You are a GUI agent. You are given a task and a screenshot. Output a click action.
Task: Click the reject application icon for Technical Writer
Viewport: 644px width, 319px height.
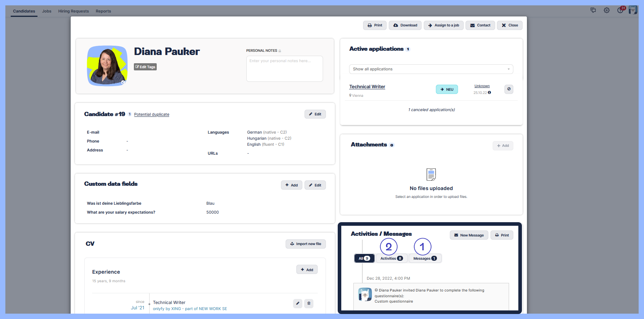(509, 89)
